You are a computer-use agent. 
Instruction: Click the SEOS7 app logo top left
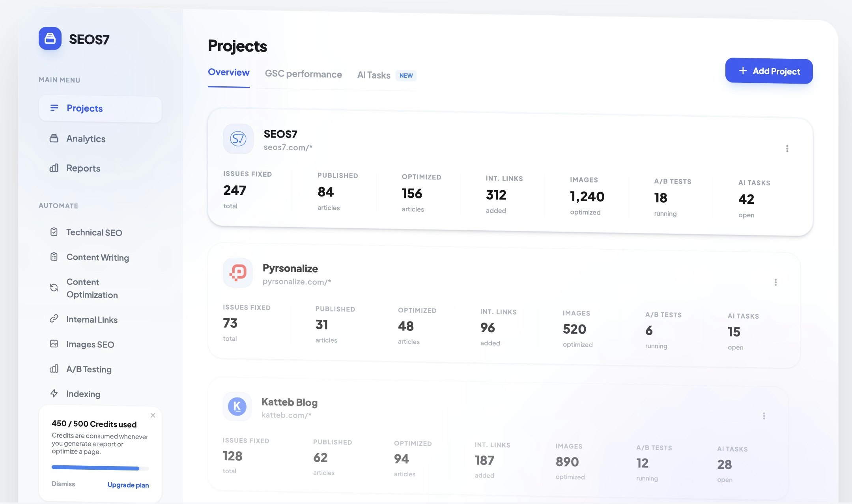tap(50, 39)
